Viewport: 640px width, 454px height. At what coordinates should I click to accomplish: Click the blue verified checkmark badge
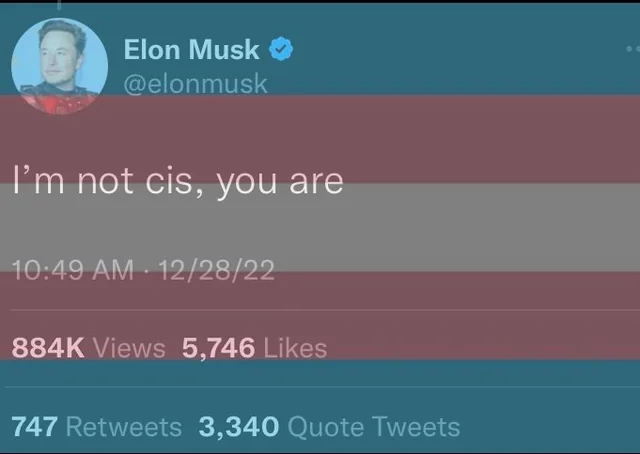pyautogui.click(x=282, y=48)
